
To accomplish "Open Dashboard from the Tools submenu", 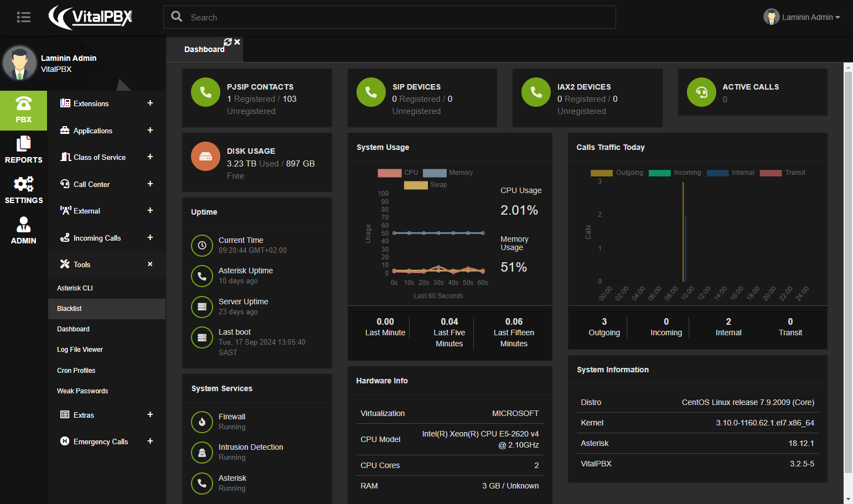I will click(x=107, y=329).
